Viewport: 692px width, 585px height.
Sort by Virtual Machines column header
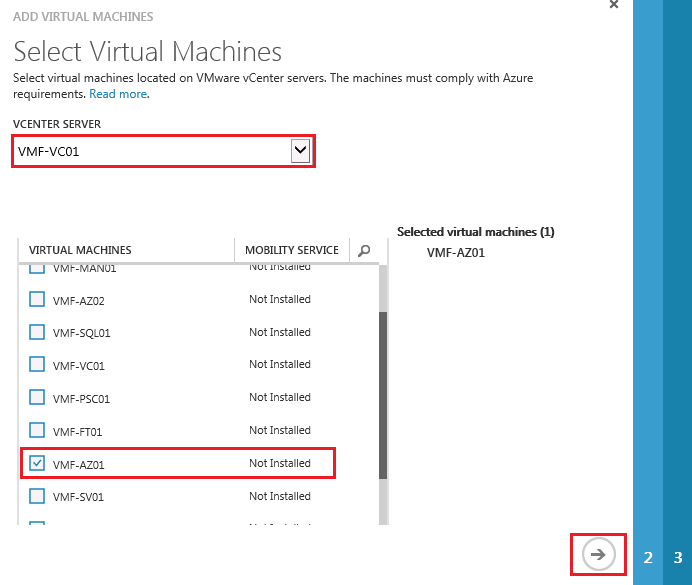coord(80,250)
